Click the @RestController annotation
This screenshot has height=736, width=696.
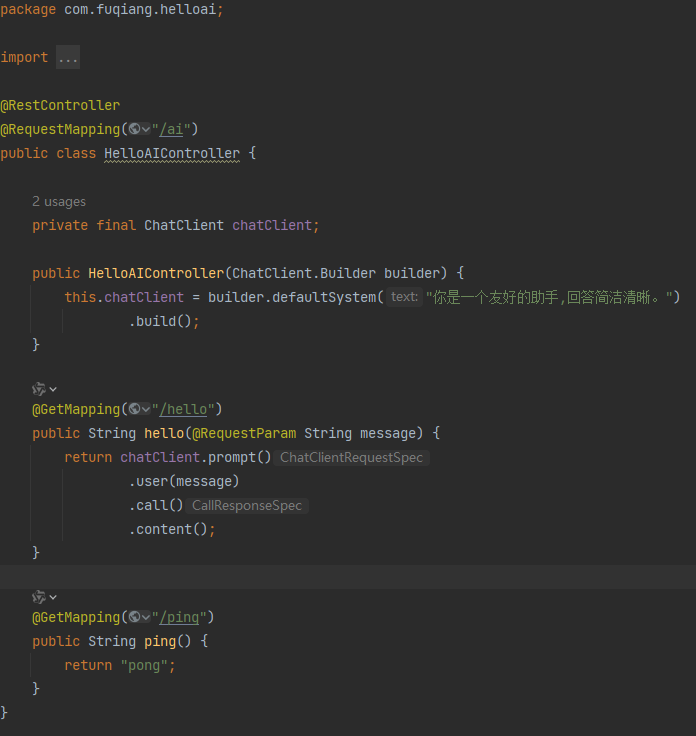(60, 105)
